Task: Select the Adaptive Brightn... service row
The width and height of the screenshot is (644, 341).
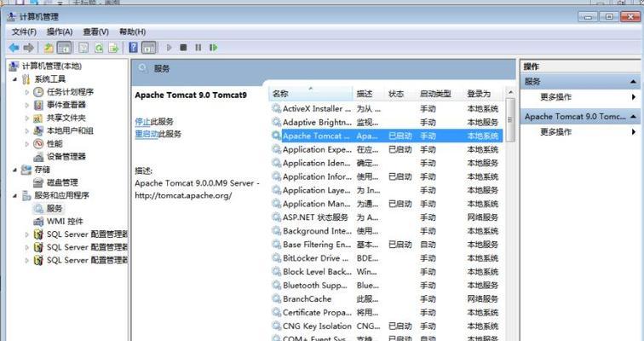Action: click(x=387, y=123)
